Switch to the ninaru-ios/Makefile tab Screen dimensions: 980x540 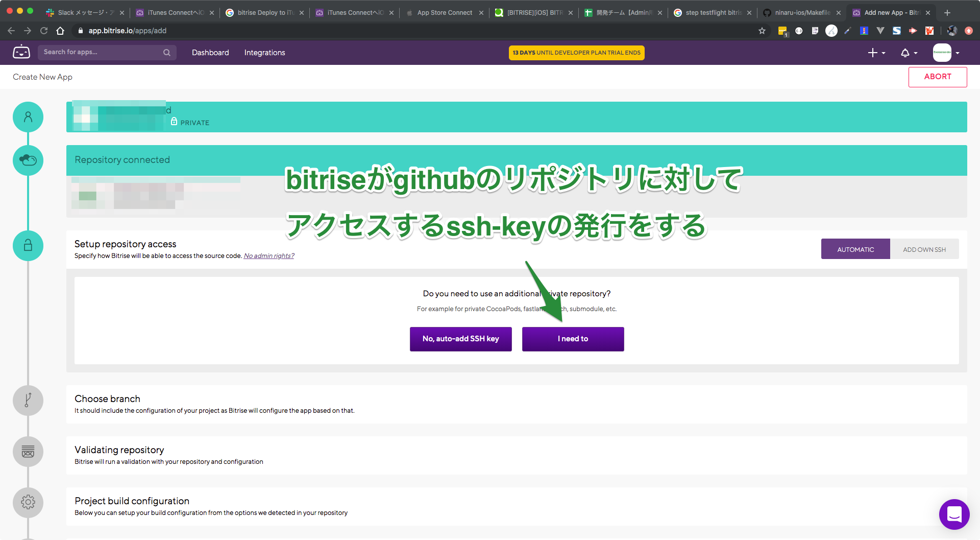click(802, 13)
